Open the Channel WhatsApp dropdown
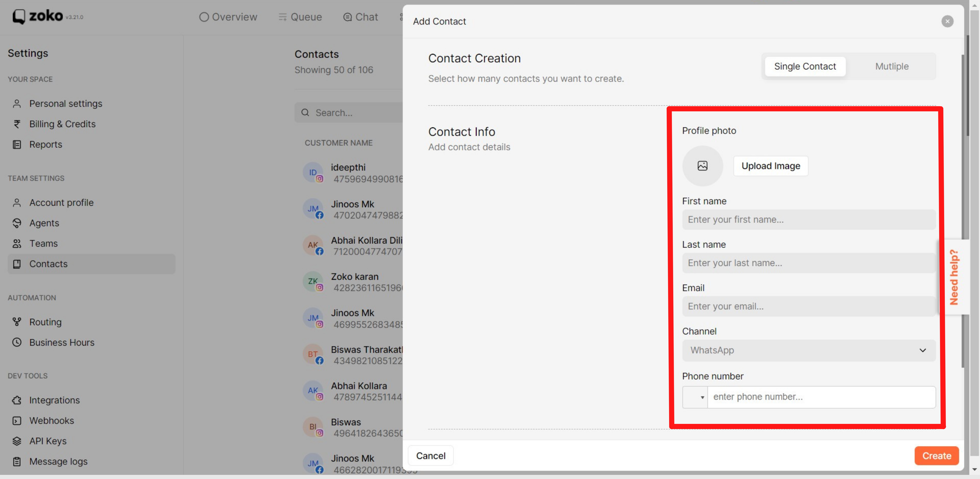Image resolution: width=980 pixels, height=479 pixels. (x=809, y=350)
